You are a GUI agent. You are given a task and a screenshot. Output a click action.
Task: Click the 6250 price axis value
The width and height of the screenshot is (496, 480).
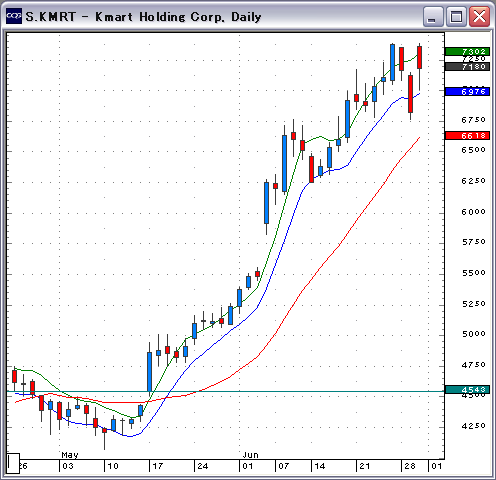(x=473, y=181)
